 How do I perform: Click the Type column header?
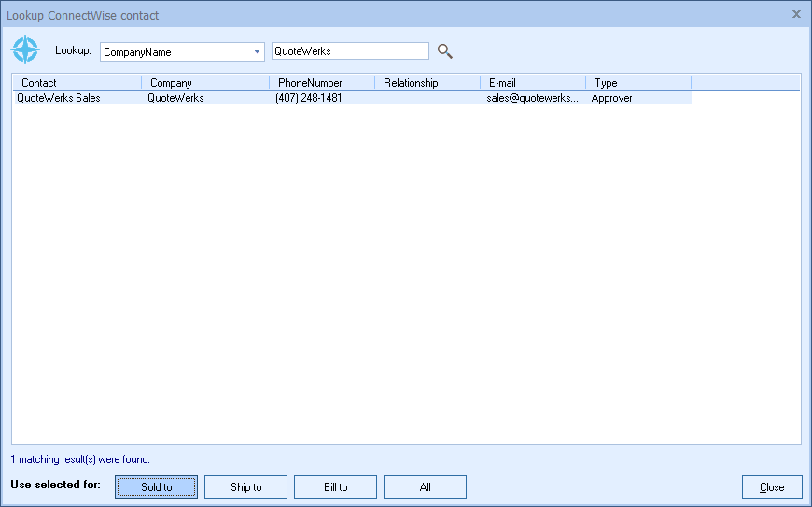point(638,83)
